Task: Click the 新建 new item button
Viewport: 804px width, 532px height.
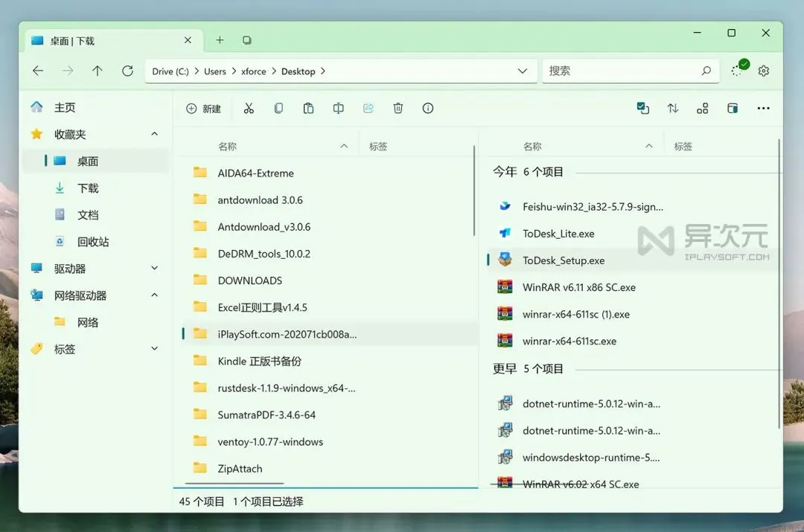Action: click(203, 108)
